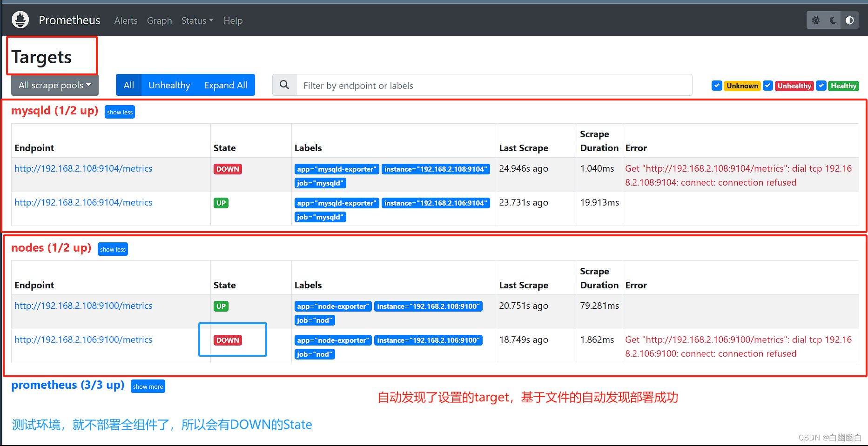The height and width of the screenshot is (446, 868).
Task: Click Last Scrape value 24.946s ago
Action: [x=524, y=168]
